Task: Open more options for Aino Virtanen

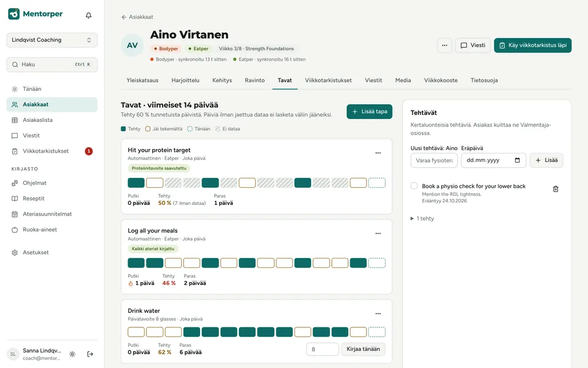Action: (x=445, y=45)
